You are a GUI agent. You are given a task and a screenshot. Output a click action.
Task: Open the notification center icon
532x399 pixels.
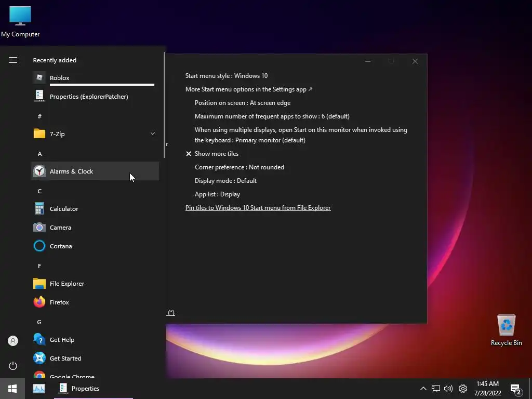(x=516, y=389)
